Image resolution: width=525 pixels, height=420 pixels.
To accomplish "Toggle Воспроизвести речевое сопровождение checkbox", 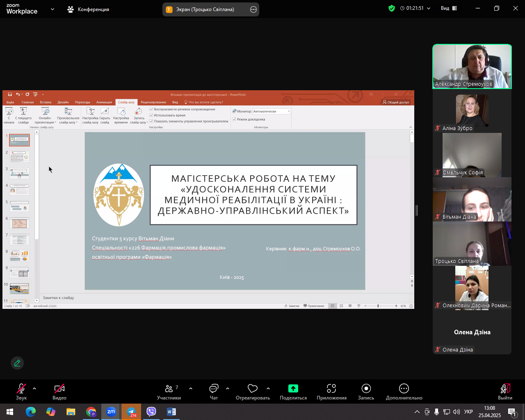I will tap(151, 110).
